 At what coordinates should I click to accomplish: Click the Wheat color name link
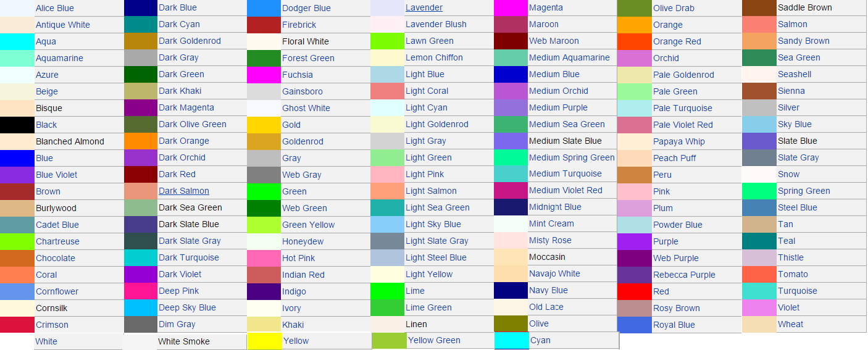tap(790, 324)
